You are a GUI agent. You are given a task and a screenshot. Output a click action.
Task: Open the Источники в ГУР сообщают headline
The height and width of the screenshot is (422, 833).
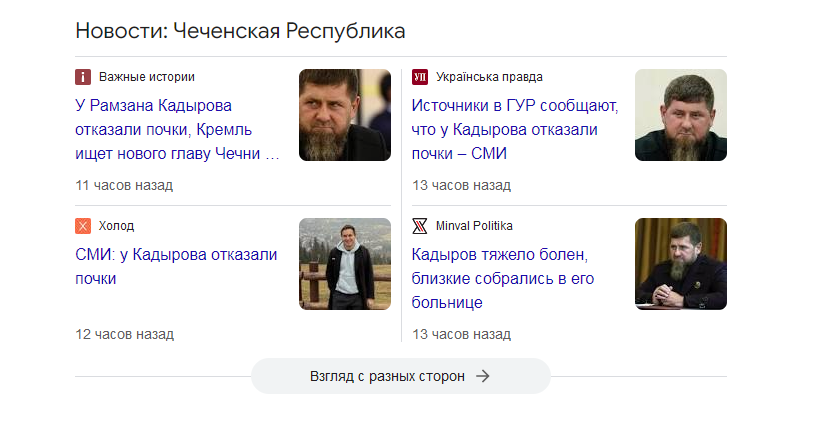pos(515,129)
